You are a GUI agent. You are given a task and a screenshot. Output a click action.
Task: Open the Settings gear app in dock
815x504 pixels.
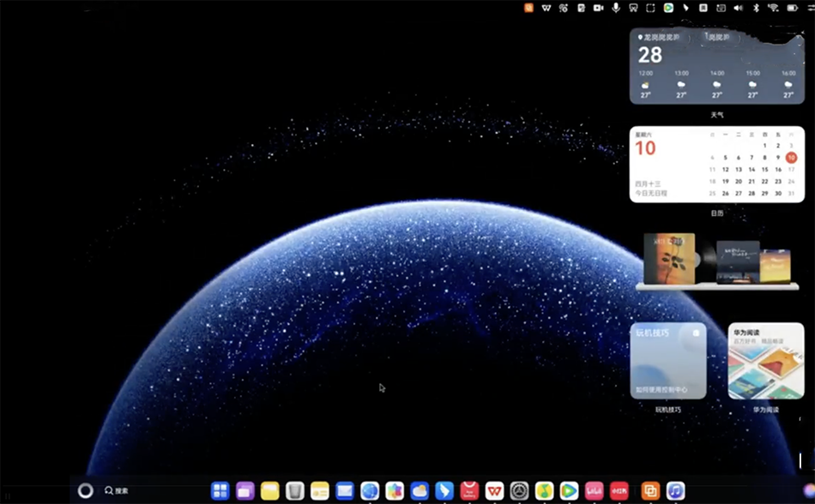click(519, 490)
